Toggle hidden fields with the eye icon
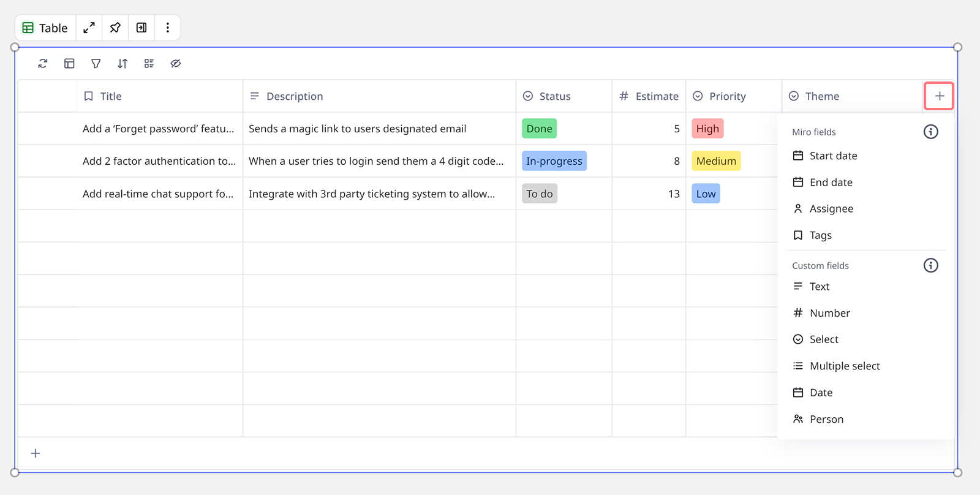980x495 pixels. (176, 64)
